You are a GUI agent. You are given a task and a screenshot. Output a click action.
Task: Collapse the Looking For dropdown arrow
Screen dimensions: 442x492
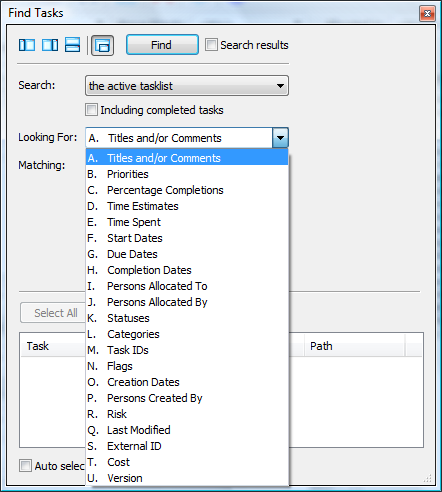coord(280,138)
